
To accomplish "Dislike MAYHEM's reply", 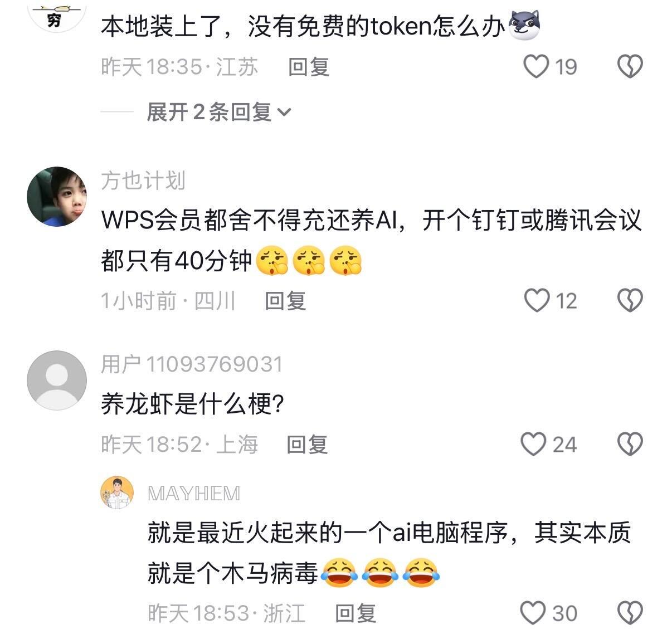I will pyautogui.click(x=630, y=613).
